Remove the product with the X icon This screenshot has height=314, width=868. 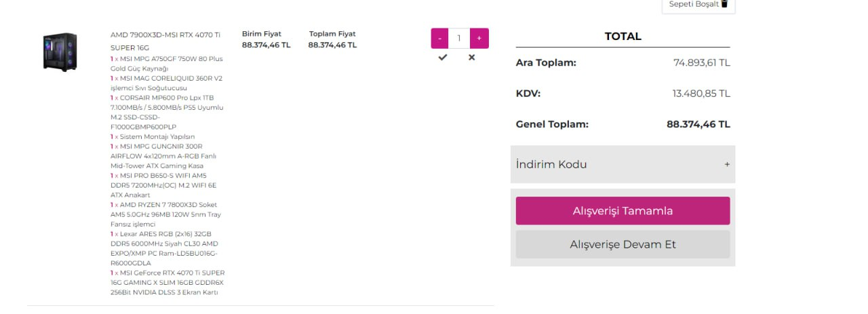(x=472, y=58)
